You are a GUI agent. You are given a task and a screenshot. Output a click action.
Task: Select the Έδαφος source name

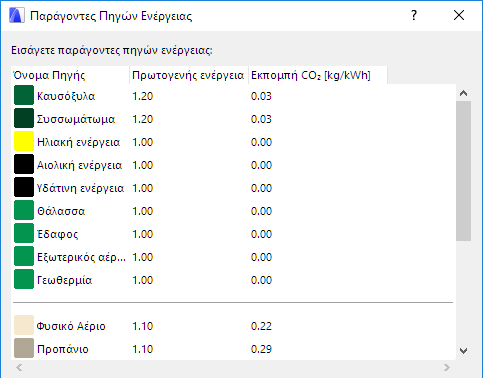[x=58, y=234]
